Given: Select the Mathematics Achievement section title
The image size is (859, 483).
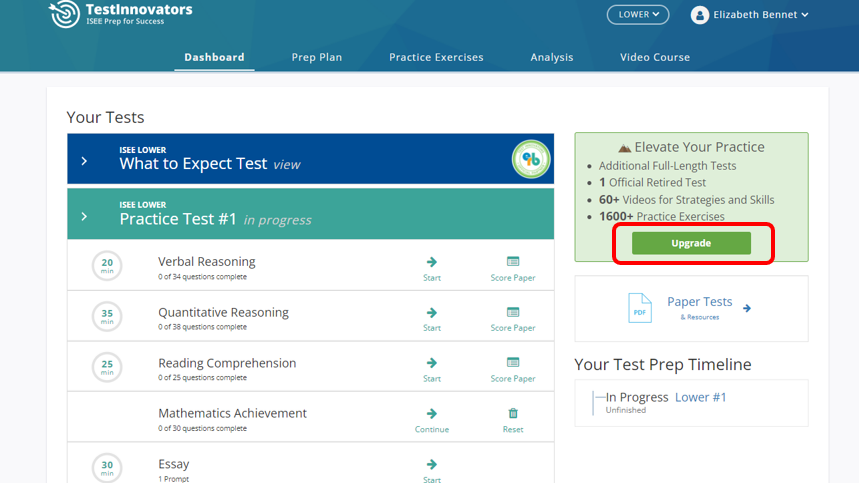Looking at the screenshot, I should coord(232,413).
